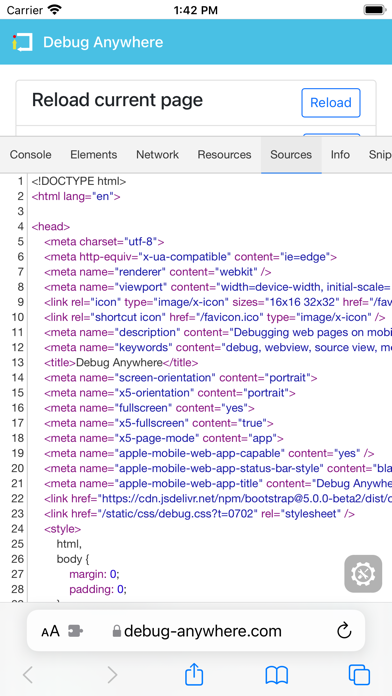
Task: Tap the x5-fullscreen meta line
Action: point(158,423)
